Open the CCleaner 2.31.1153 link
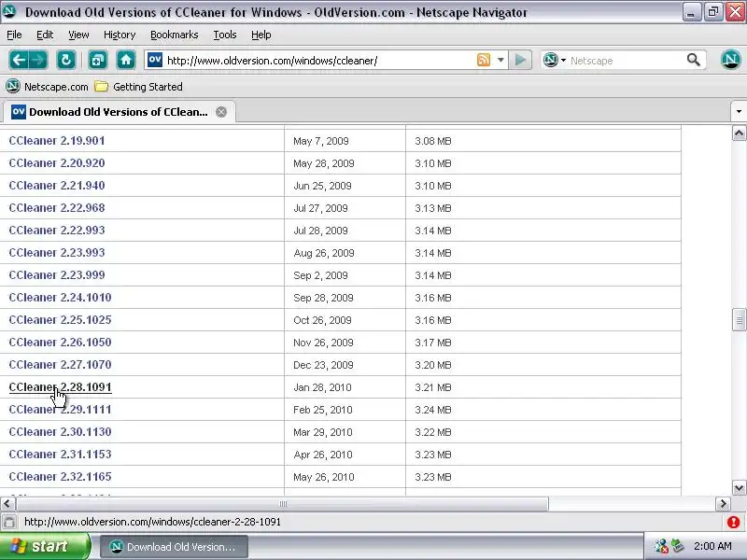 click(x=60, y=454)
